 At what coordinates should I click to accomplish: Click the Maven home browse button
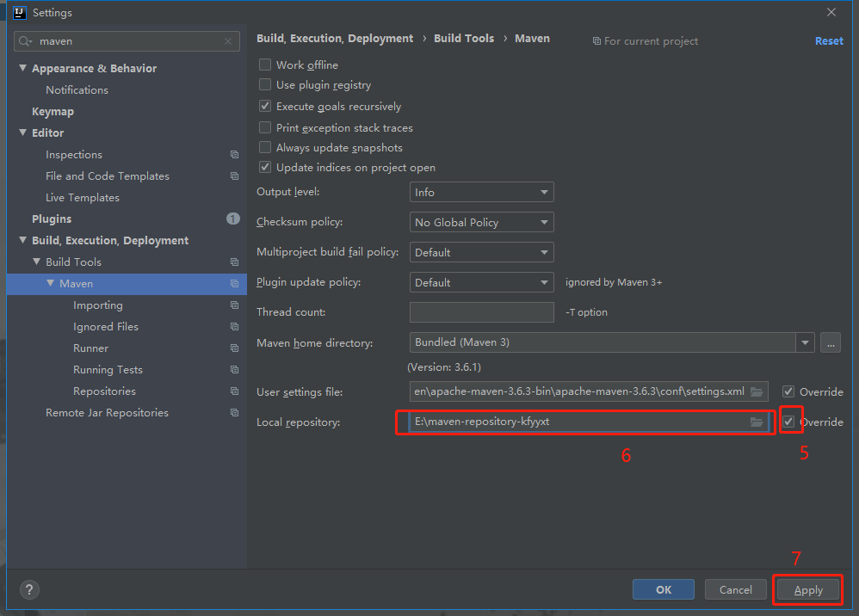(831, 342)
